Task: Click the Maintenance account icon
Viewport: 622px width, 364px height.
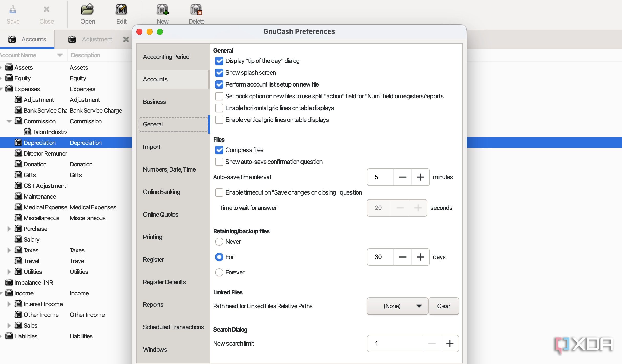Action: (18, 196)
